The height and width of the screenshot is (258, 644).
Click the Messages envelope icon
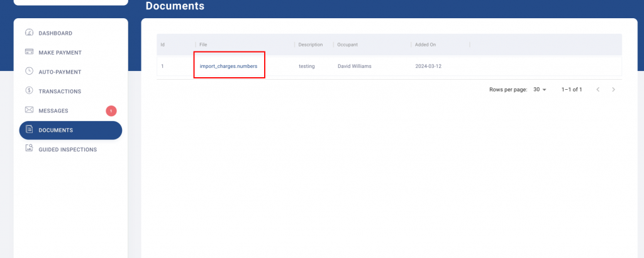[29, 110]
